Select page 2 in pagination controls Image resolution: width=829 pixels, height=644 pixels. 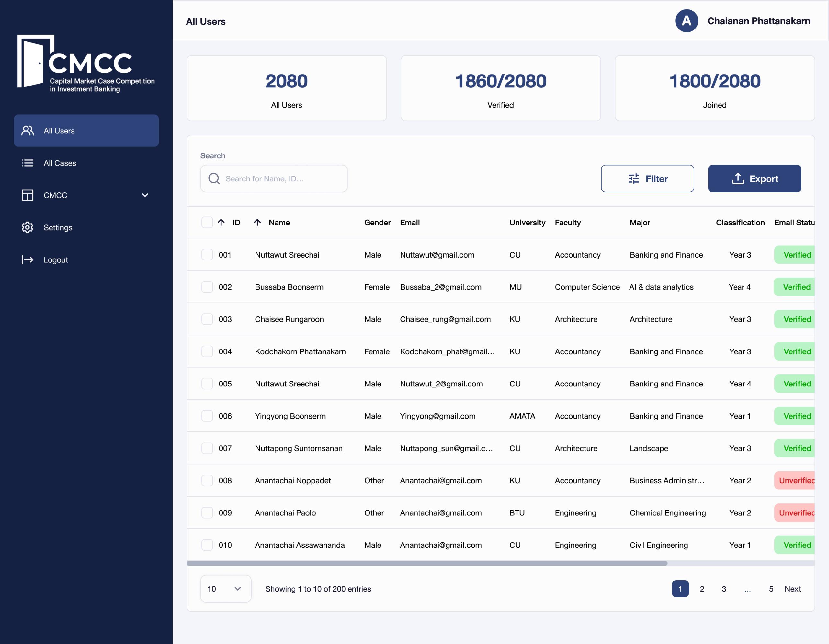pos(701,589)
